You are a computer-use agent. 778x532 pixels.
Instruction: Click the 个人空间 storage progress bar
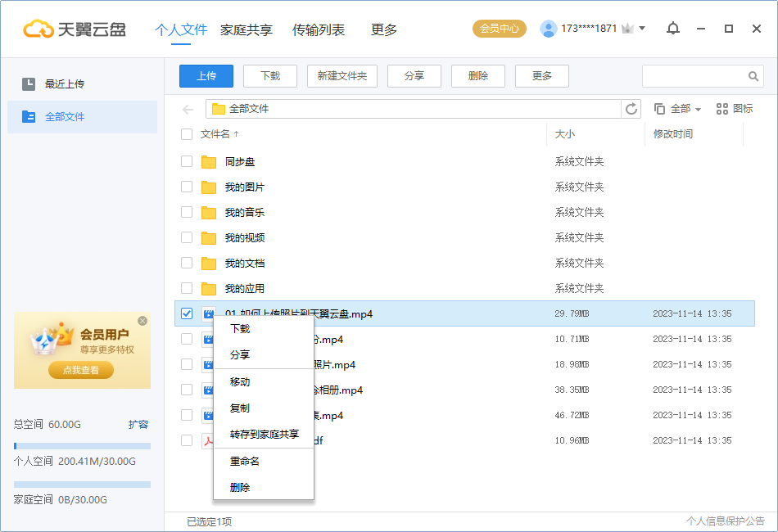(x=82, y=445)
